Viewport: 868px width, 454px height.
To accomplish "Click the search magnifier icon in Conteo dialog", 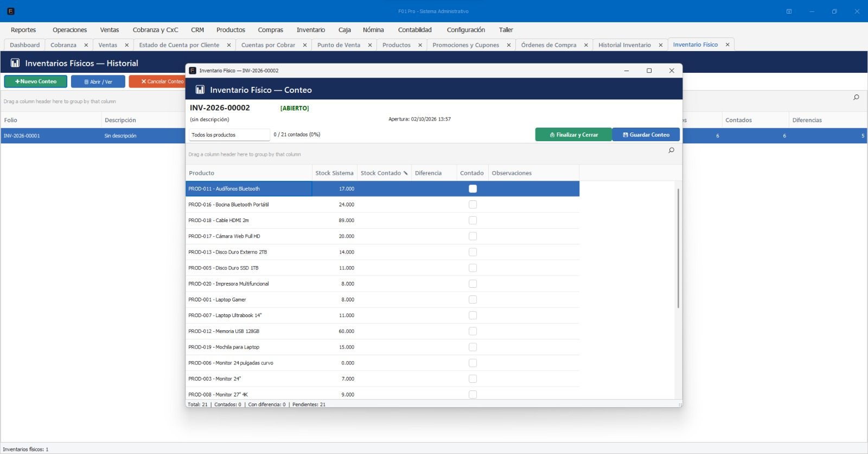I will pos(671,150).
